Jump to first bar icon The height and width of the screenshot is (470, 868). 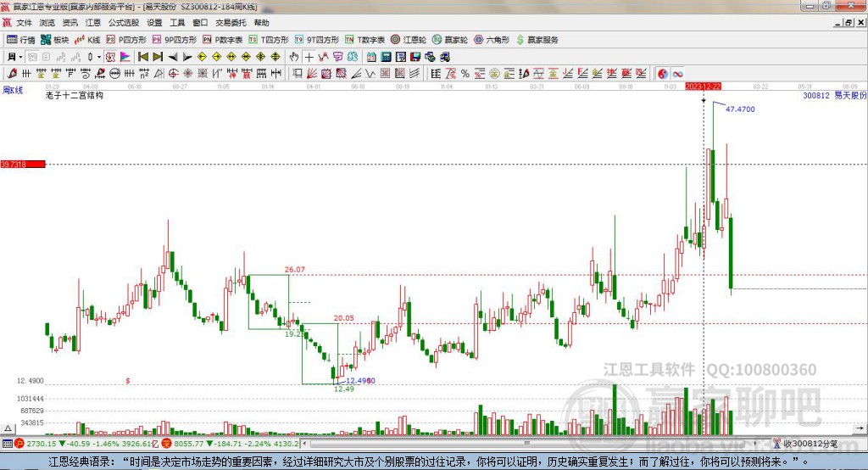pos(143,57)
